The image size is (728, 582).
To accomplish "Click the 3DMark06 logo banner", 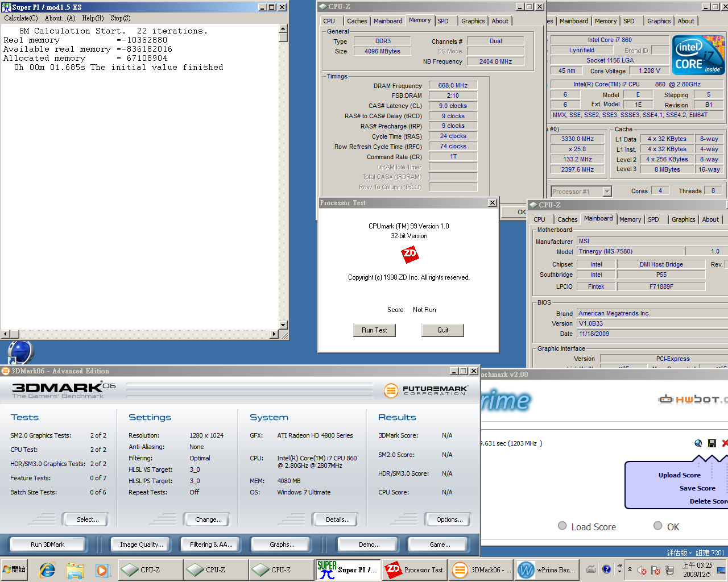I will 64,390.
